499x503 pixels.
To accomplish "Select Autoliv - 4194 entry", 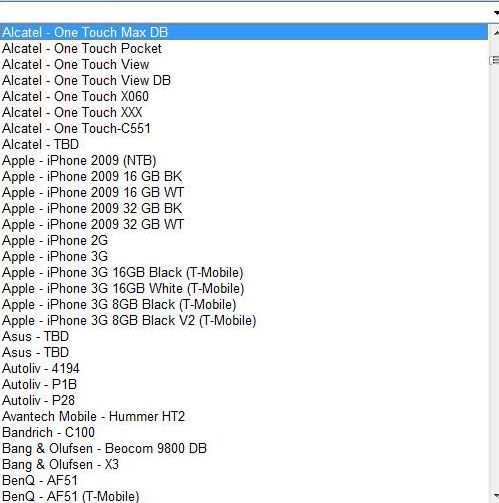I will pyautogui.click(x=244, y=368).
